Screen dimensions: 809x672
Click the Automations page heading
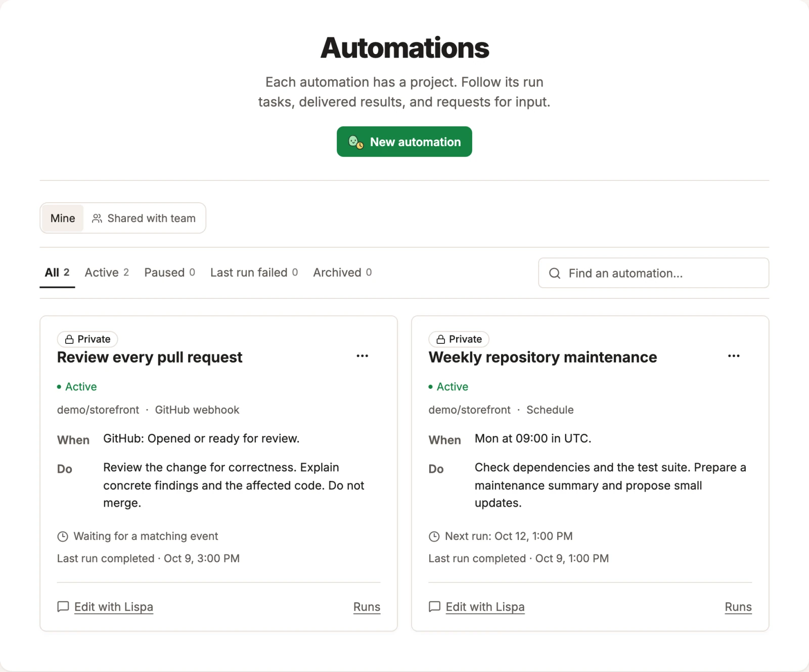point(404,48)
